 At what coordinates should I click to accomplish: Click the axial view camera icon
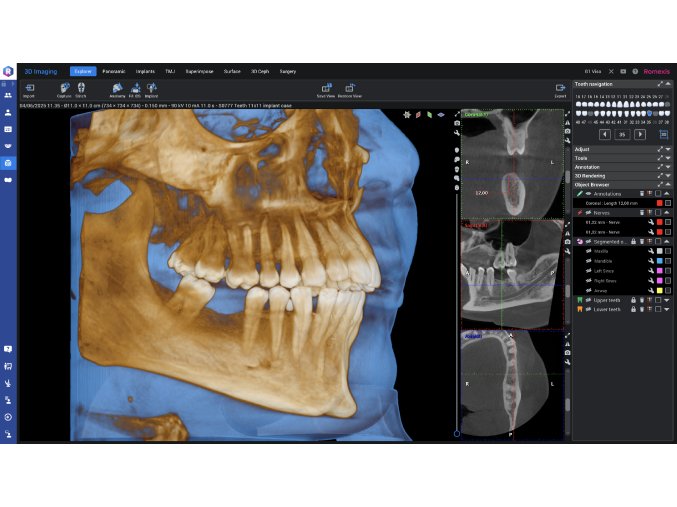567,353
